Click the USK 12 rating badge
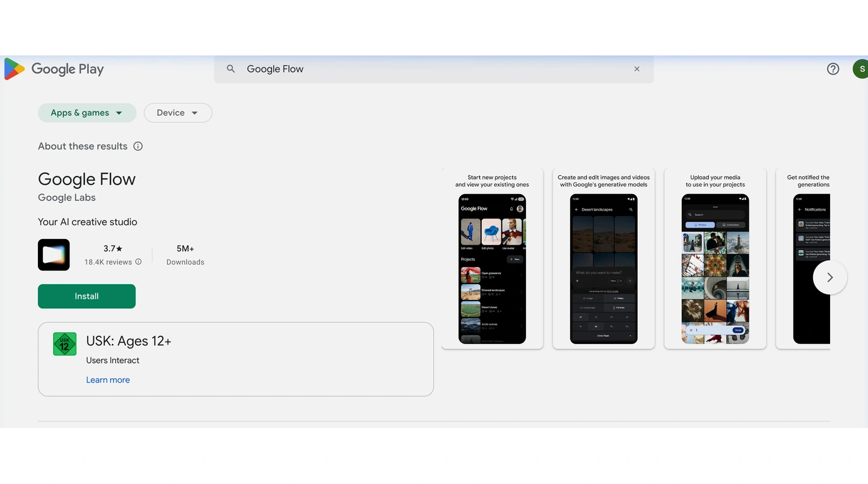 (x=64, y=344)
